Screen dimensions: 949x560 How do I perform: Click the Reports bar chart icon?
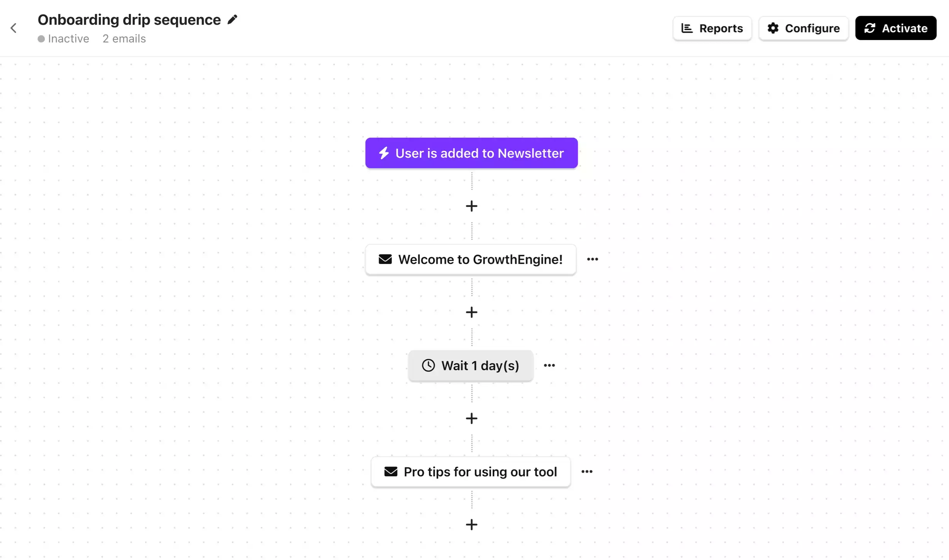687,27
